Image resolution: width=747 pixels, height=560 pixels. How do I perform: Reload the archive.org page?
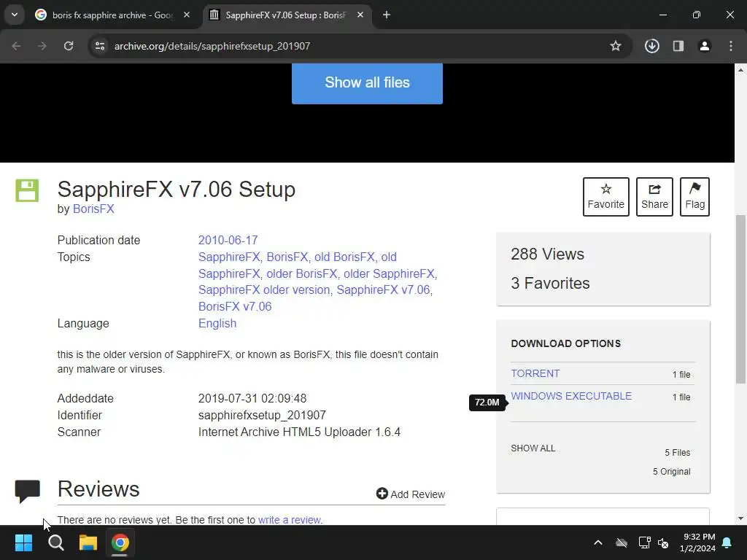coord(69,46)
